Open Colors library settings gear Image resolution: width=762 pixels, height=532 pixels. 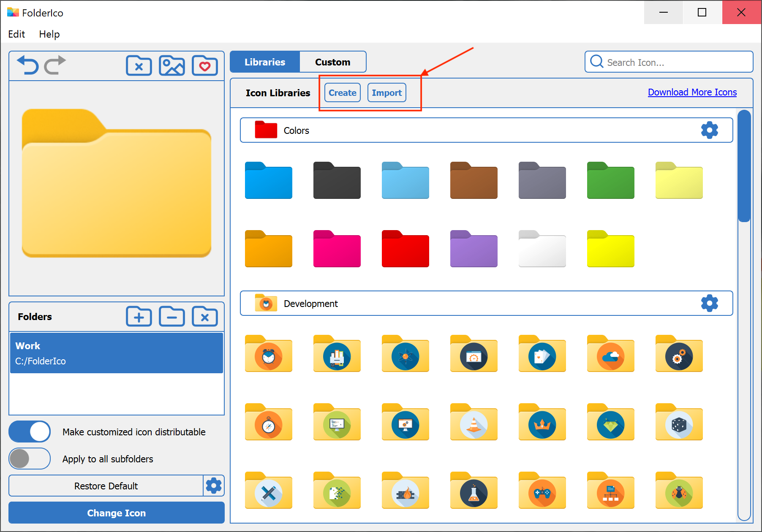[709, 130]
